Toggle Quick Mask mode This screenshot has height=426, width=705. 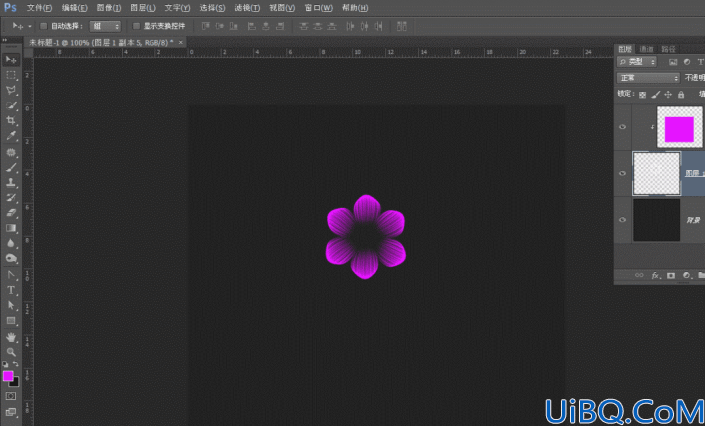(11, 396)
